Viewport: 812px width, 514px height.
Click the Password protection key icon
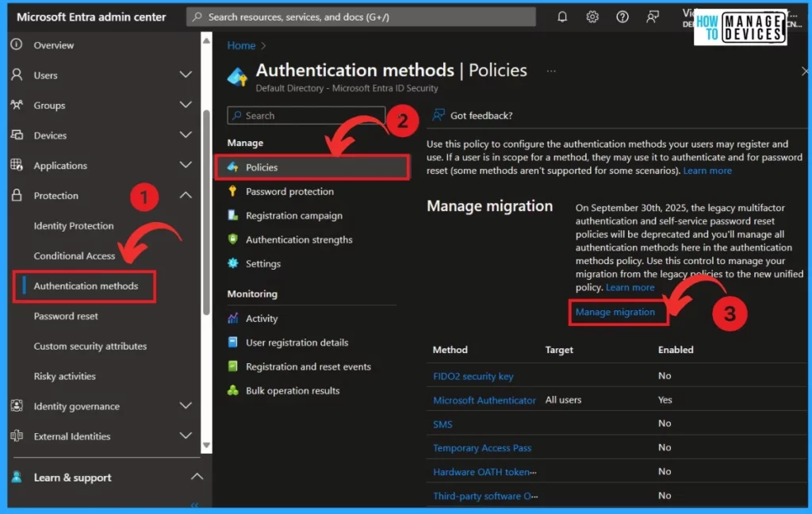(x=233, y=191)
